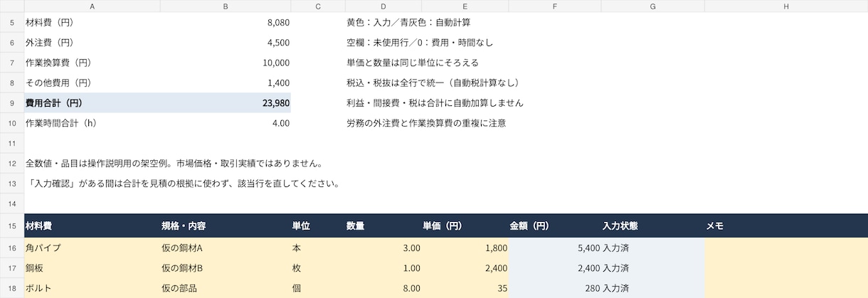Click the 金額（円） table header
Screen dimensions: 868x298
555,226
